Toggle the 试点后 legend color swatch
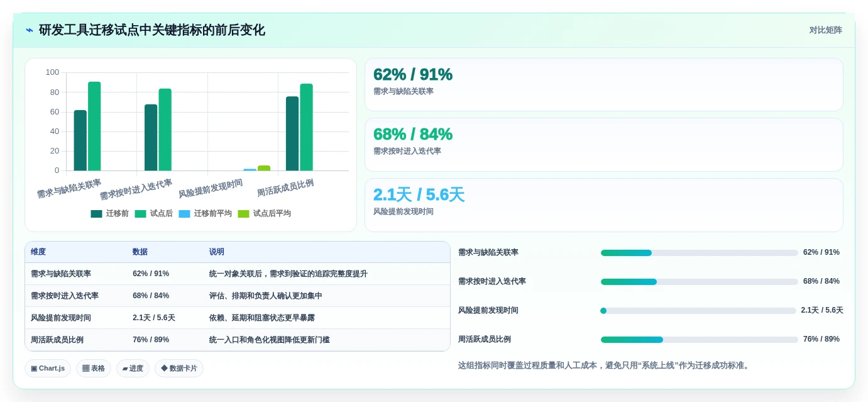The image size is (868, 402). click(x=140, y=213)
